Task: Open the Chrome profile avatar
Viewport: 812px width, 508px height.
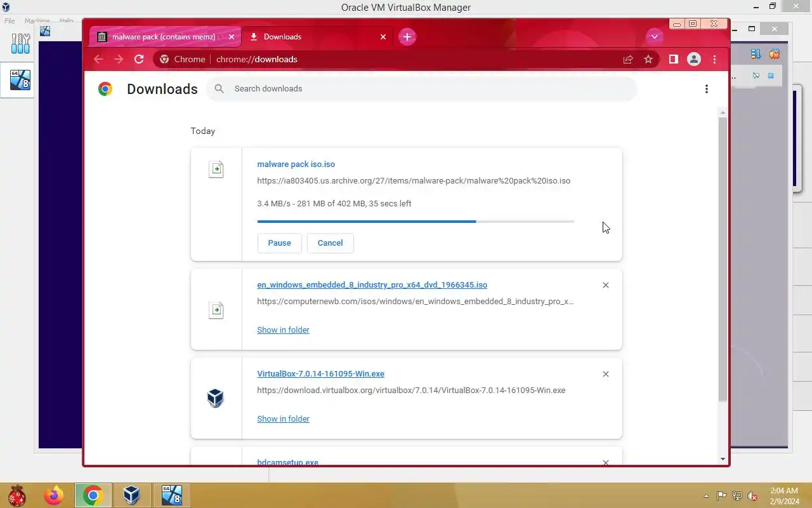Action: pos(694,59)
